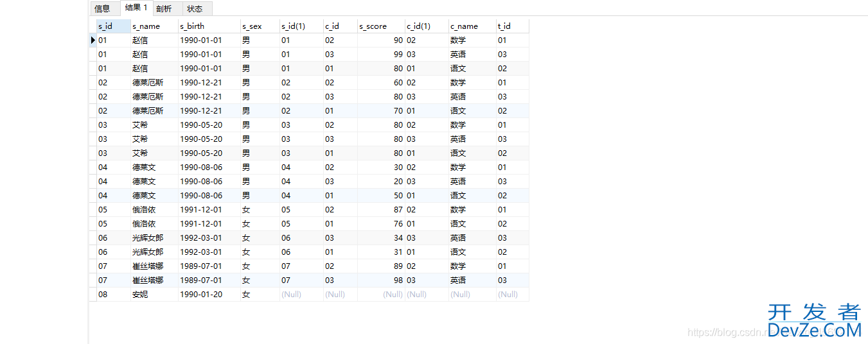Click (Null) under the c_id column
This screenshot has width=868, height=344.
(335, 295)
